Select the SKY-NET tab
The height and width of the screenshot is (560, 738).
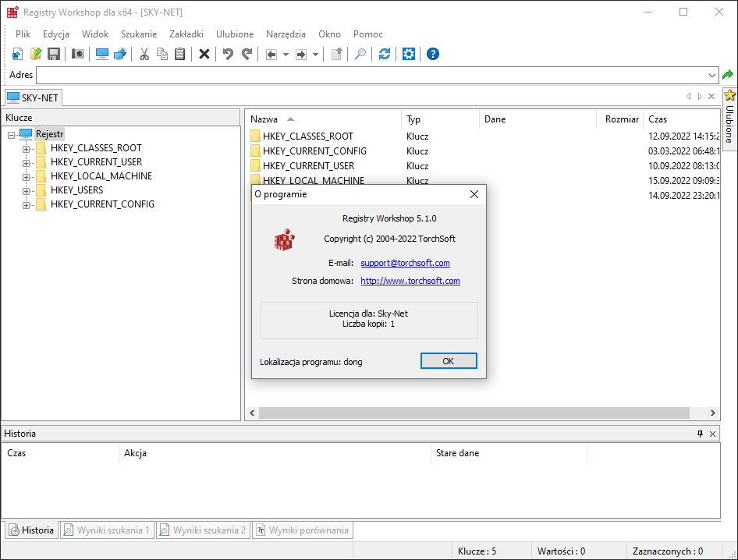point(34,97)
